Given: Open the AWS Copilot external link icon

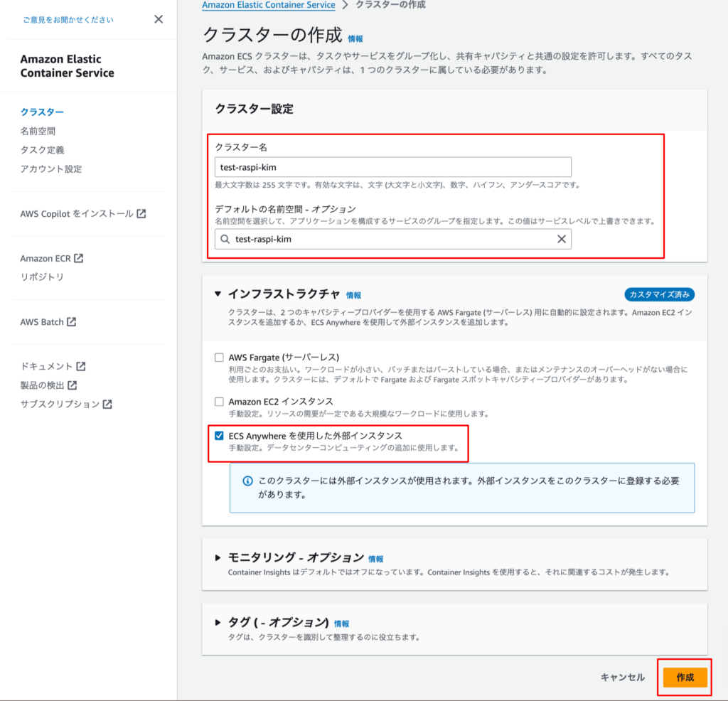Looking at the screenshot, I should [x=141, y=213].
